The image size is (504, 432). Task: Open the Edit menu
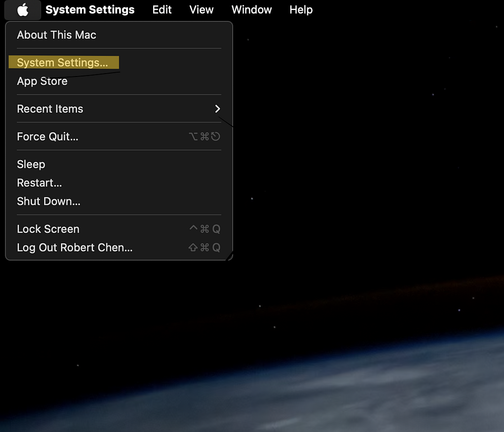pyautogui.click(x=162, y=10)
